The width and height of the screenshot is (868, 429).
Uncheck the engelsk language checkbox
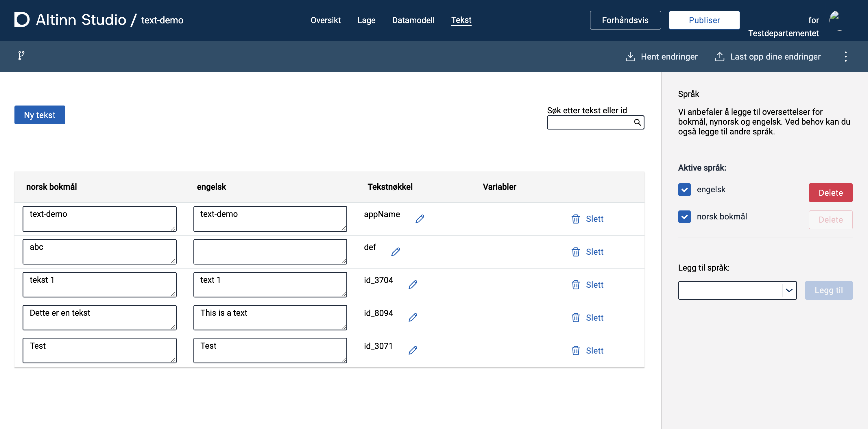(684, 189)
